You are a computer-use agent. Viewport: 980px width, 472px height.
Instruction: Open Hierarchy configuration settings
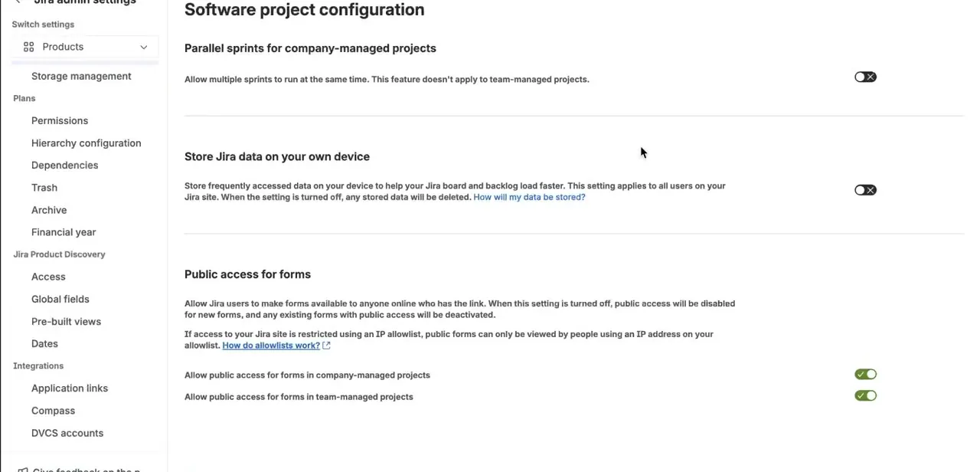click(x=86, y=143)
